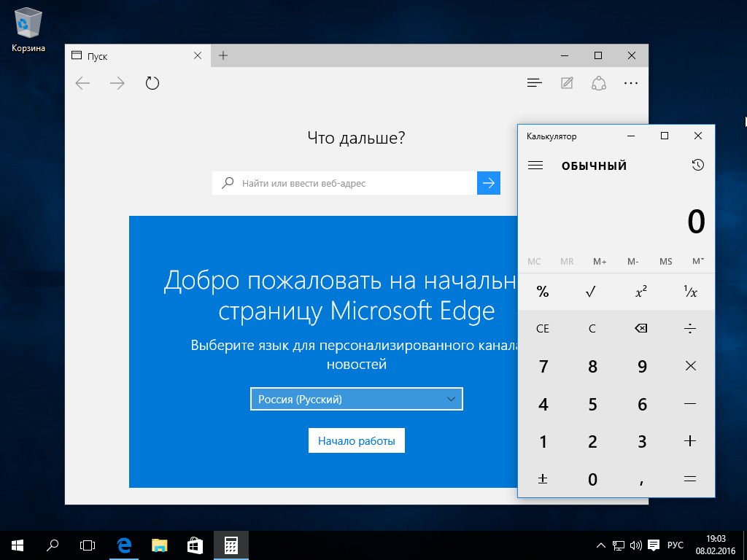Image resolution: width=747 pixels, height=560 pixels.
Task: Open the Windows Start menu
Action: [x=18, y=545]
